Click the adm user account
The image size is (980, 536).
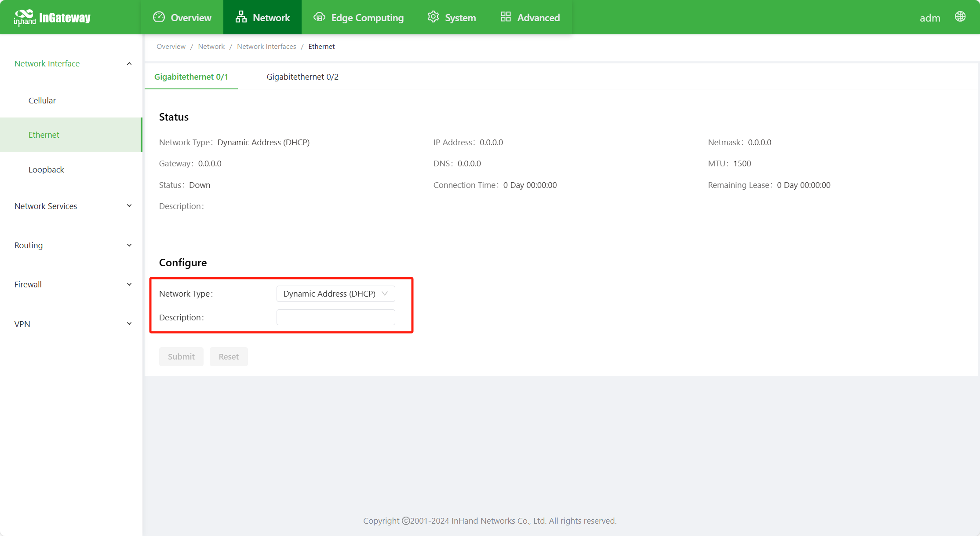930,18
